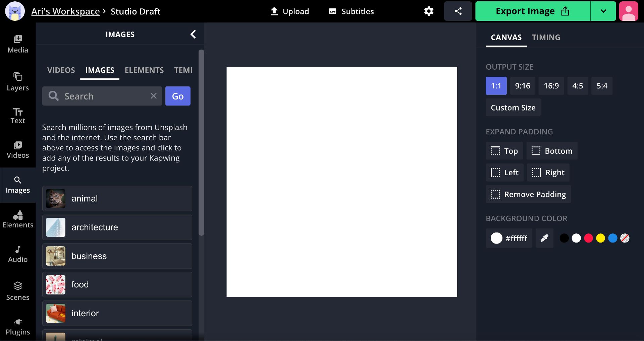The height and width of the screenshot is (341, 644).
Task: Select the food image category
Action: [117, 285]
